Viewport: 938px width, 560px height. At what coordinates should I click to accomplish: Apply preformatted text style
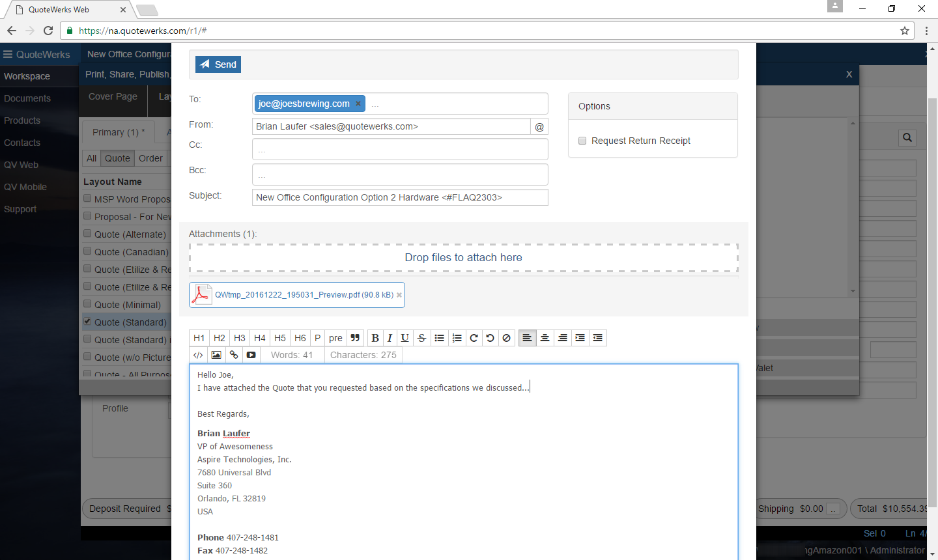(x=335, y=338)
